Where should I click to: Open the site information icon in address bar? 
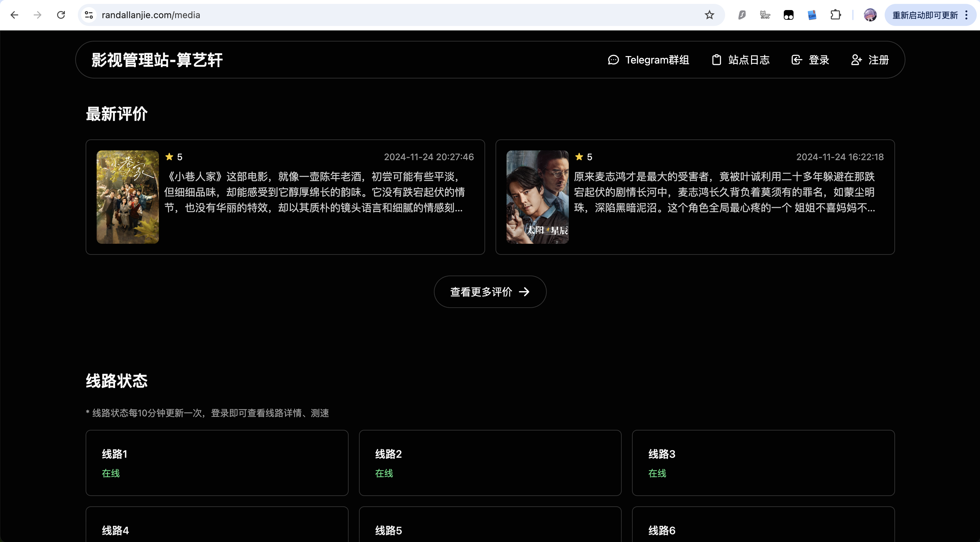click(x=89, y=15)
